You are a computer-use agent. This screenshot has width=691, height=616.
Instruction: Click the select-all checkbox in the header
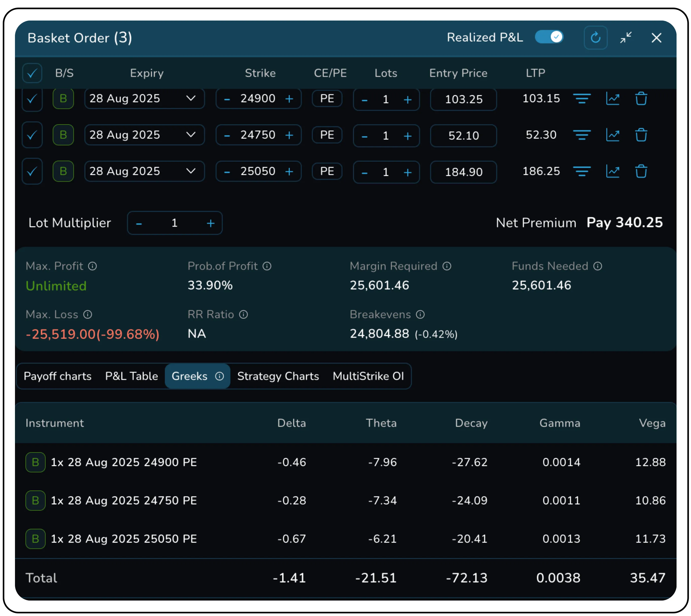coord(32,73)
